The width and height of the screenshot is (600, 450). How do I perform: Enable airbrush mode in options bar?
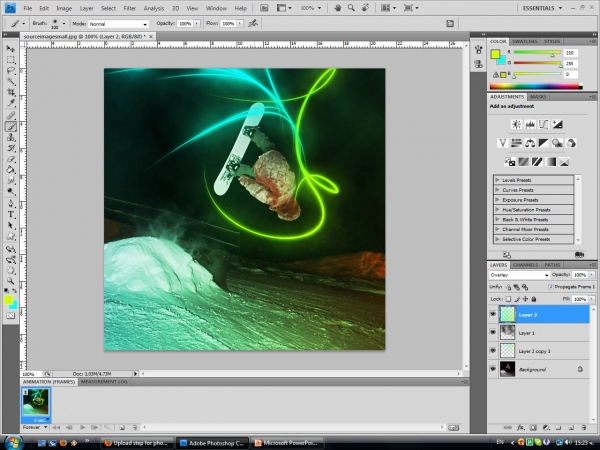pos(253,24)
